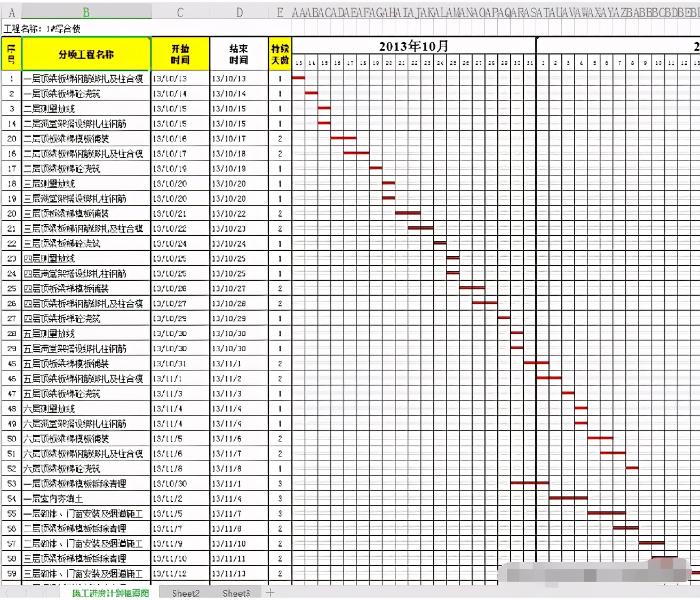Select the green active sheet tab
The image size is (700, 600).
pos(110,593)
